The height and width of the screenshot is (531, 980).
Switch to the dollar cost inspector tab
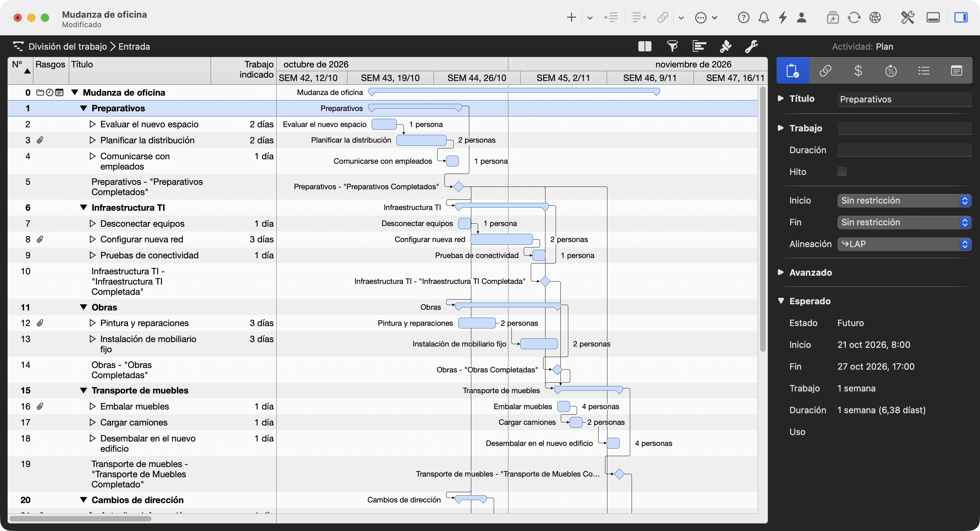click(x=858, y=71)
